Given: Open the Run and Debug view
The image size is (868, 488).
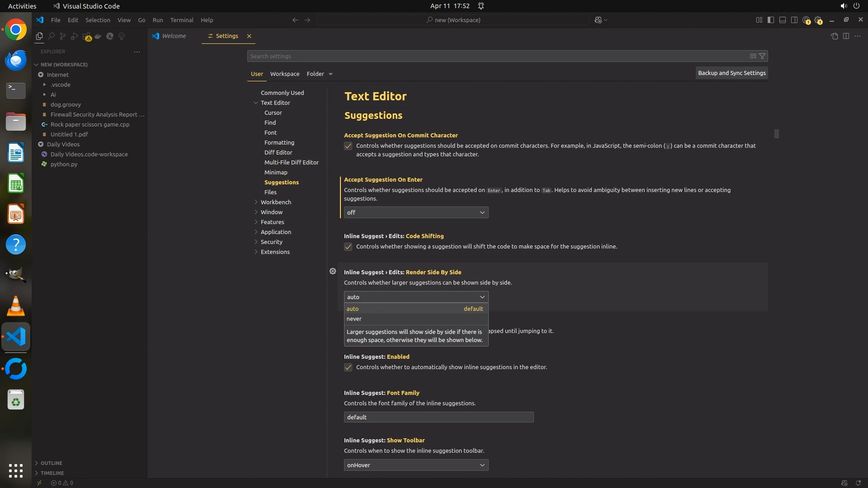Looking at the screenshot, I should point(75,36).
